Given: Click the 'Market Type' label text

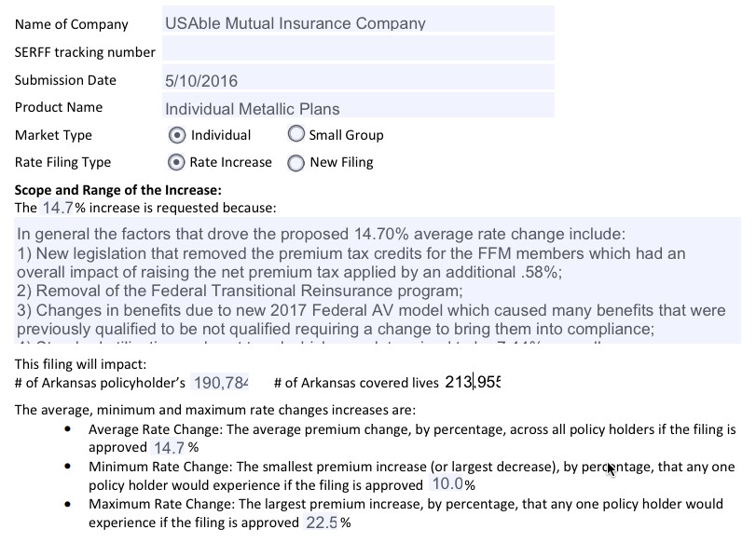Looking at the screenshot, I should click(x=53, y=135).
